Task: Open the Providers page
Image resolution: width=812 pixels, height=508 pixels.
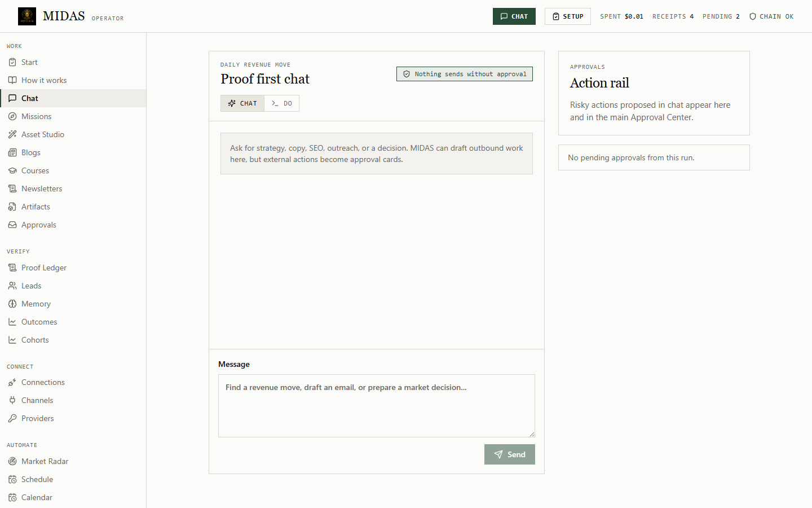Action: (73, 418)
